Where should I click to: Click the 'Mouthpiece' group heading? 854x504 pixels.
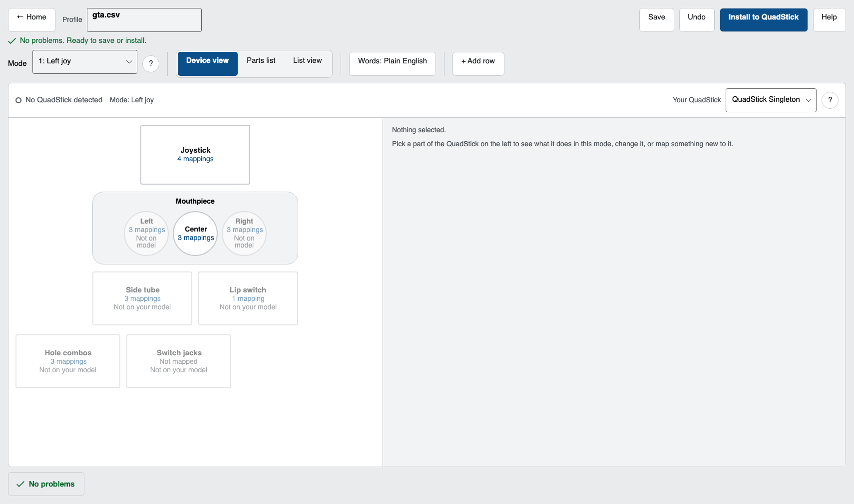click(195, 201)
